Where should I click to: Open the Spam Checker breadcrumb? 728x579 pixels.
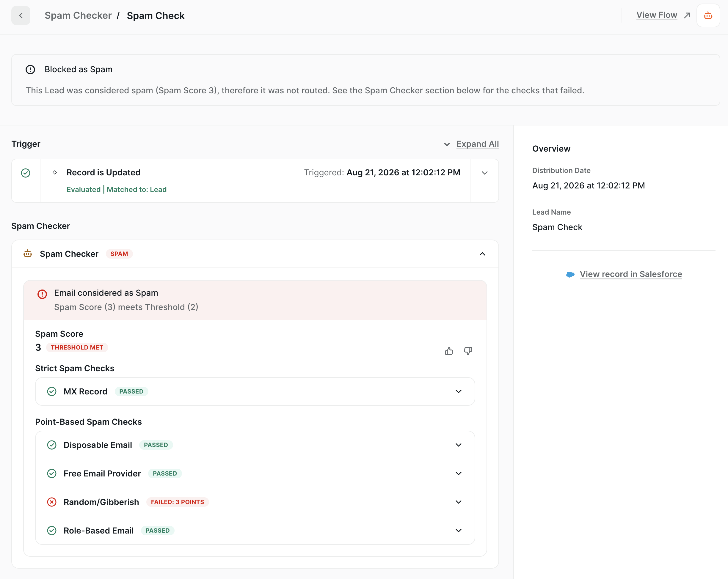[x=78, y=15]
